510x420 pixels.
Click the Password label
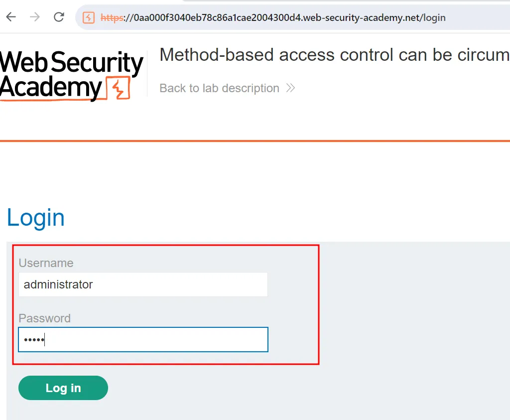44,318
